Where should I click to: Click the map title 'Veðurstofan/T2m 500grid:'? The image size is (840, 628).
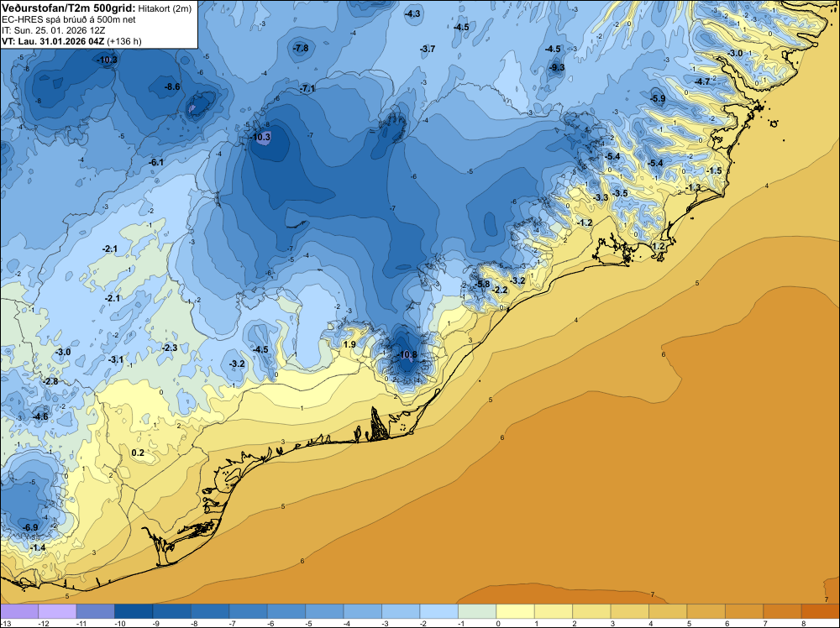[69, 8]
